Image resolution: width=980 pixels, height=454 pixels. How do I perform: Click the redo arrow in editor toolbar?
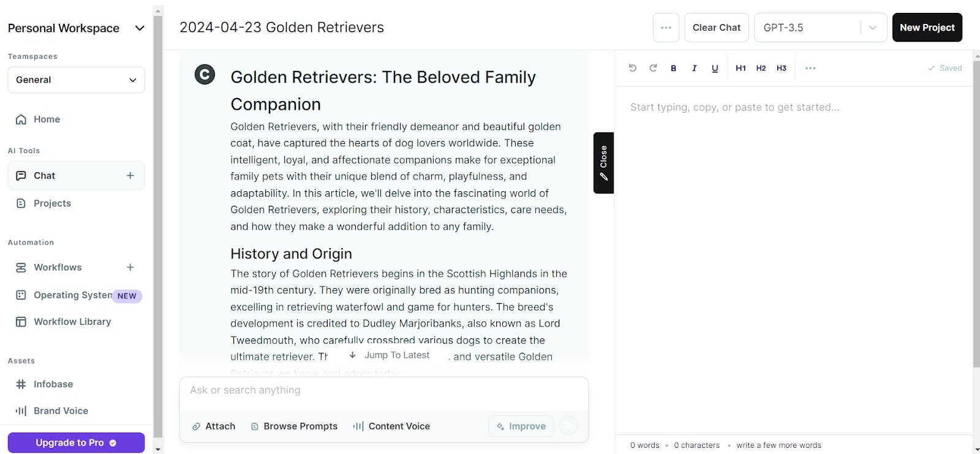pos(653,68)
